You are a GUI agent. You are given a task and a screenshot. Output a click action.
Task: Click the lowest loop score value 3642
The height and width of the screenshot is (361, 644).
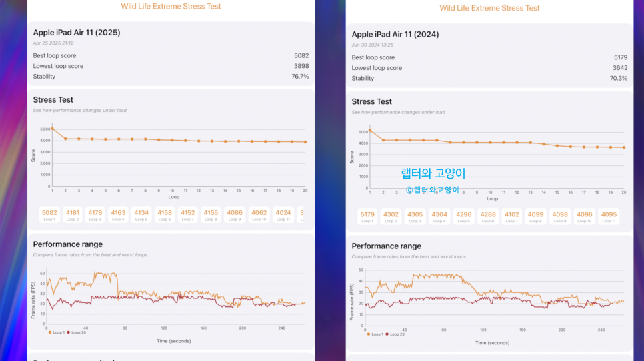(x=620, y=68)
